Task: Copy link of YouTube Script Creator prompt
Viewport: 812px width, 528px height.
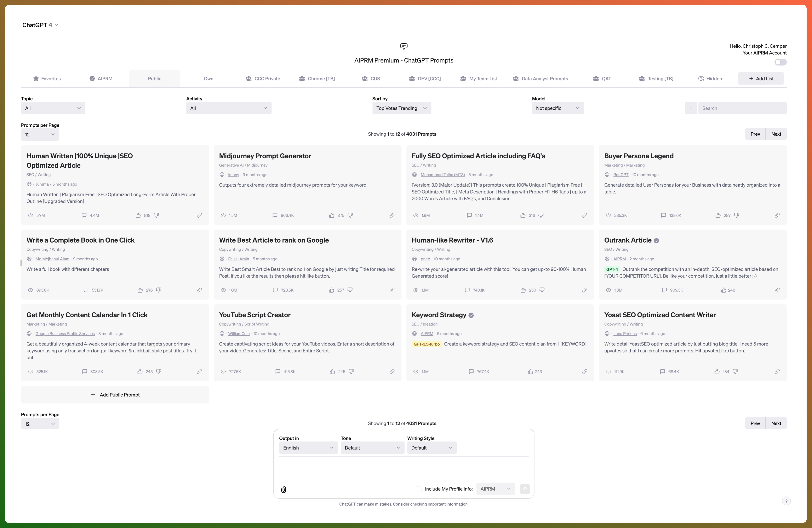Action: tap(392, 372)
